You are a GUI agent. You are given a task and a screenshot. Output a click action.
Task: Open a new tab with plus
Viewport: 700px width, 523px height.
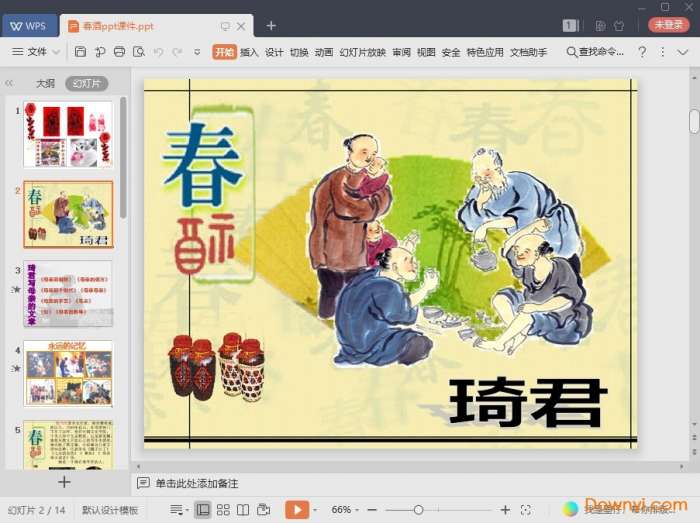pos(271,26)
